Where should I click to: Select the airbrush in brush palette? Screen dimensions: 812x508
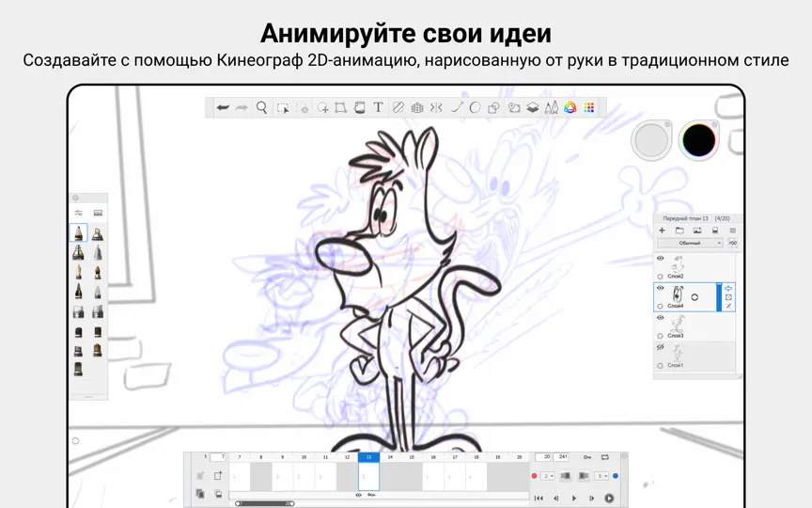(98, 233)
